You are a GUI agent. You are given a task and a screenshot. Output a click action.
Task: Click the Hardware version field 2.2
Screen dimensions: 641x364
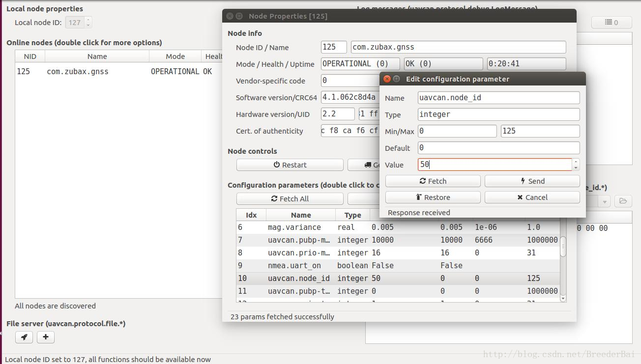click(338, 113)
